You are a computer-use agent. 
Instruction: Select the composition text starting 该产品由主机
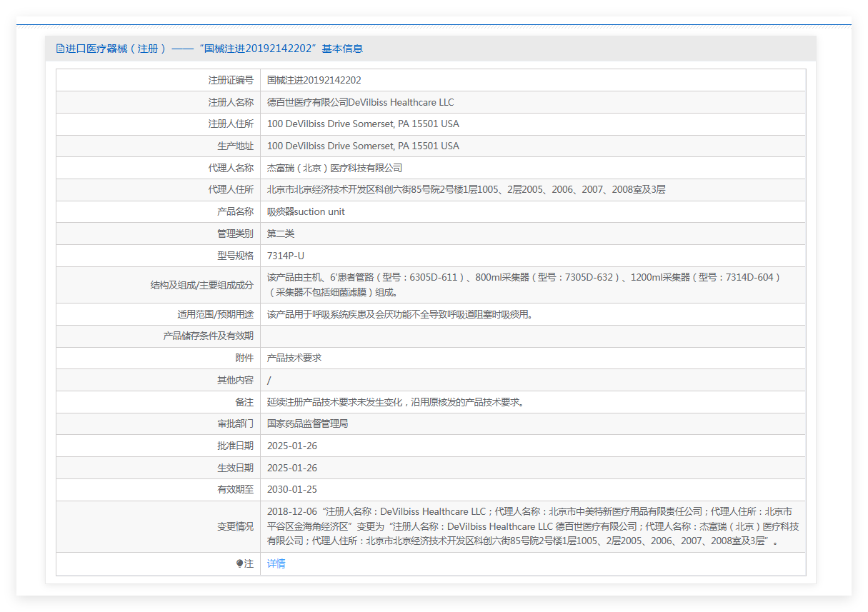coord(524,285)
